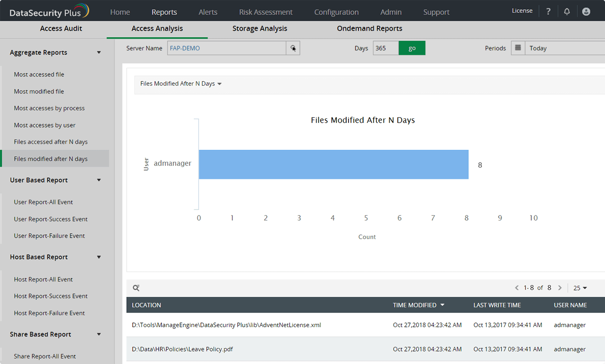Click the chart title Files Modified After N Days
This screenshot has height=364, width=605.
(363, 120)
